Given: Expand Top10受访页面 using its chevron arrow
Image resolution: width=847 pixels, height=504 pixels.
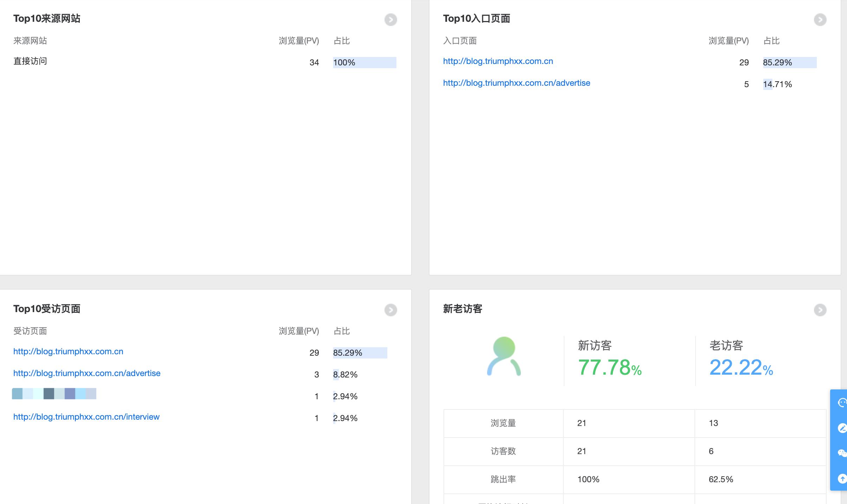Looking at the screenshot, I should (390, 310).
